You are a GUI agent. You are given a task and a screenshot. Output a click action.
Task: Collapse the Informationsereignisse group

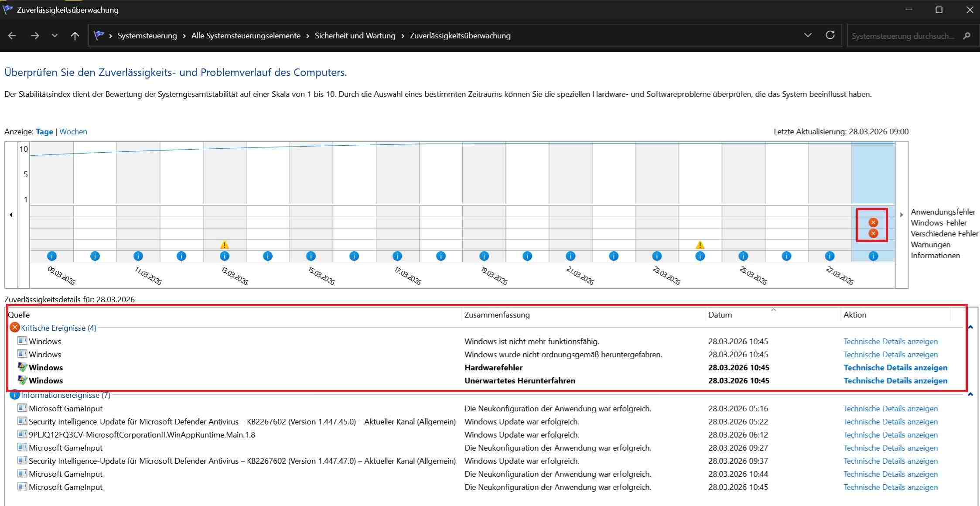970,394
